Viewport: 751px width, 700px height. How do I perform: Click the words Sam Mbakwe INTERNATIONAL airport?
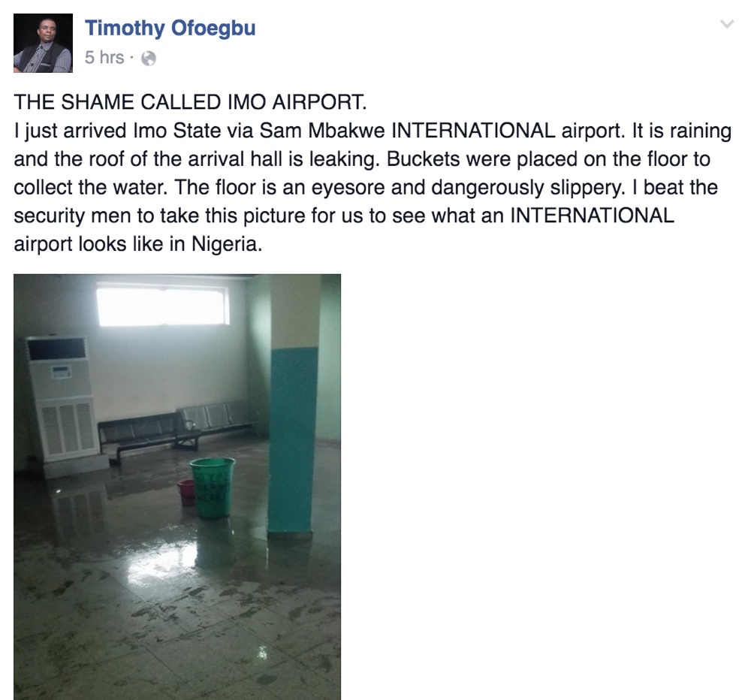[x=442, y=131]
